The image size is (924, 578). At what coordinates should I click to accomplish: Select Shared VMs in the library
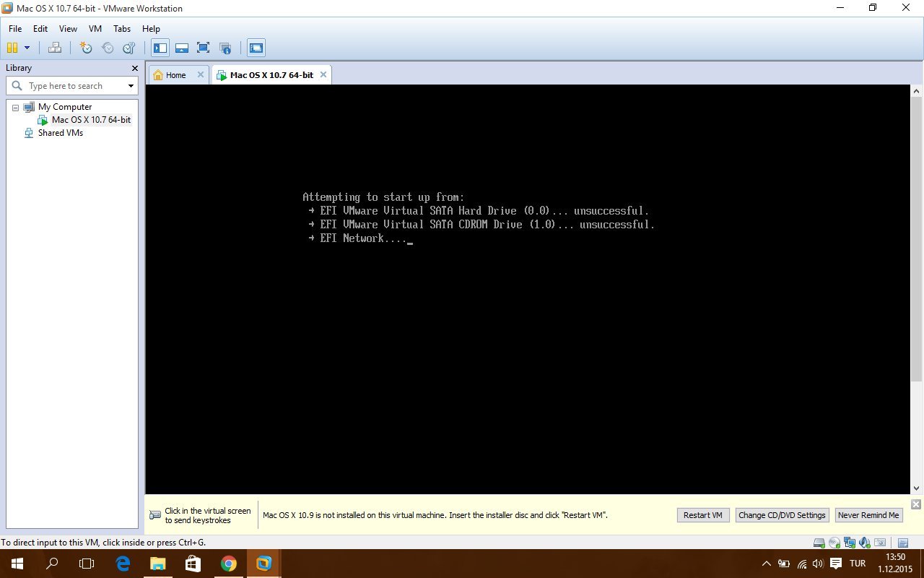click(60, 133)
